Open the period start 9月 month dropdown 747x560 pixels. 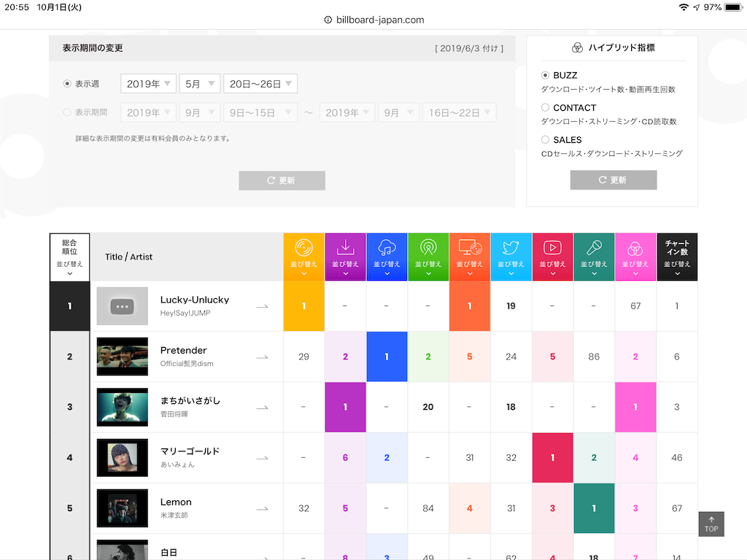coord(200,112)
